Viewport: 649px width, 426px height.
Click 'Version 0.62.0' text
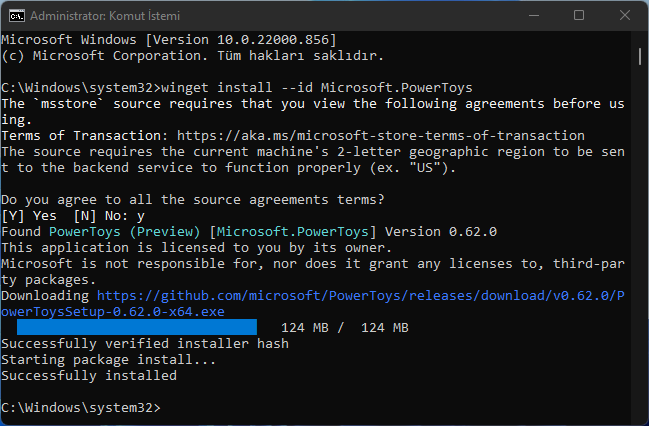(441, 231)
